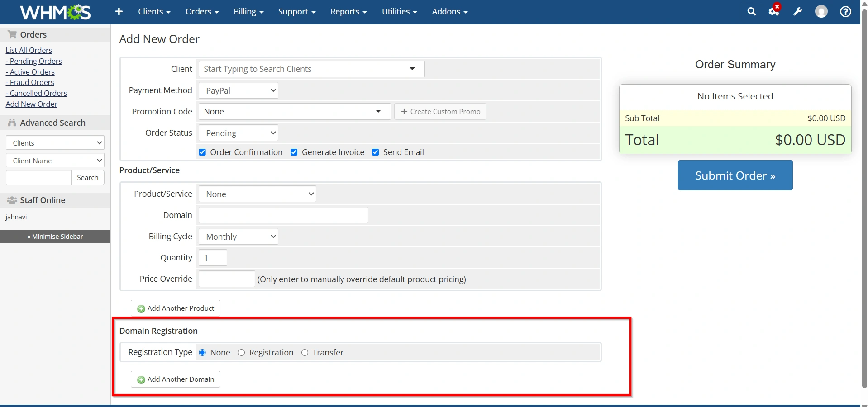Open the Orders top menu
The image size is (868, 407).
(202, 12)
